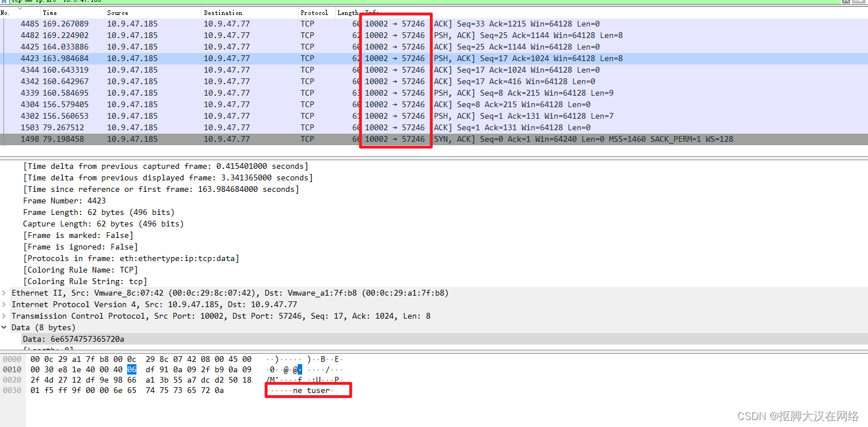Click hex offset 0000 row
Viewport: 868px width, 427px height.
coord(12,359)
